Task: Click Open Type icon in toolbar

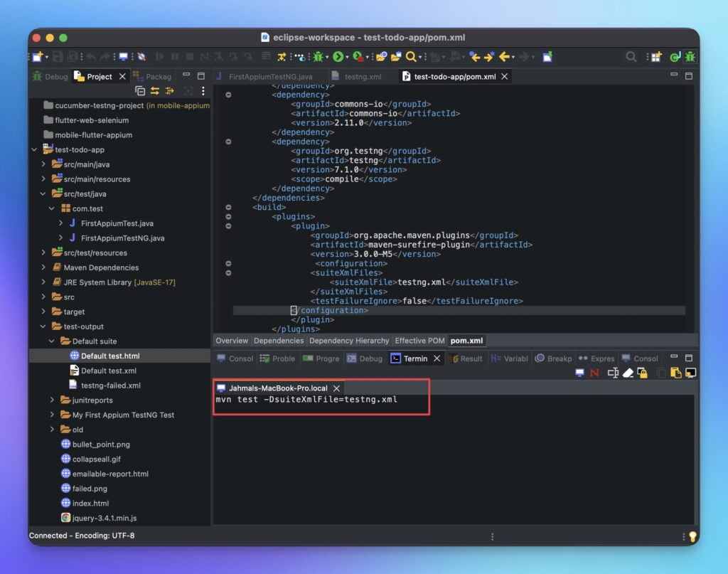Action: (x=381, y=57)
